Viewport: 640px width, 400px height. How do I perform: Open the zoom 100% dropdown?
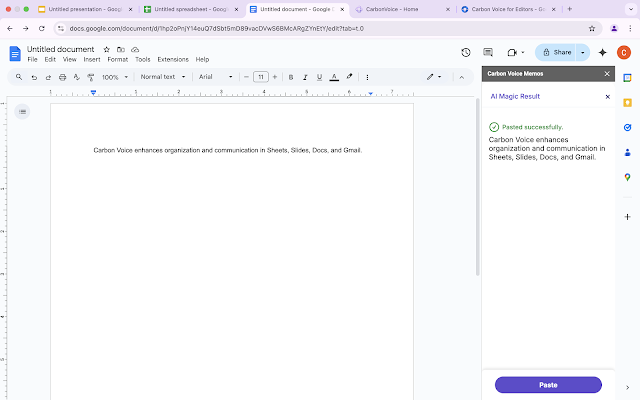coord(115,77)
